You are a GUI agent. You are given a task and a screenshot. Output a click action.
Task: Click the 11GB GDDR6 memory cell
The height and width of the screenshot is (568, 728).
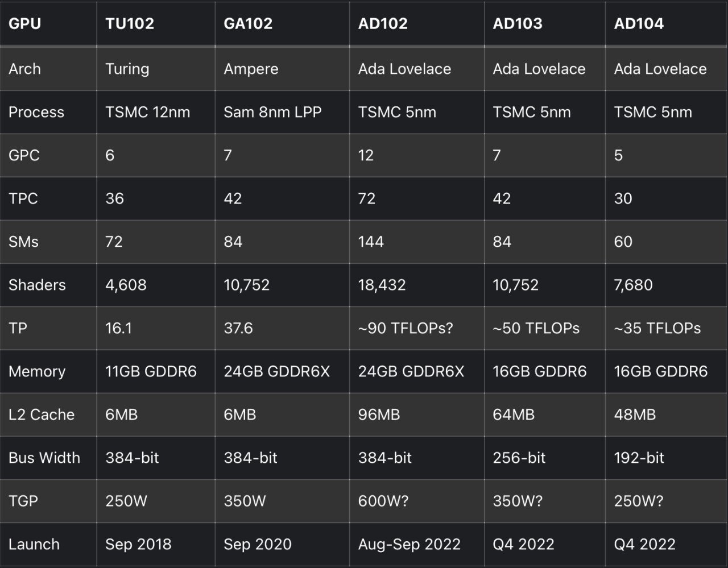click(151, 371)
